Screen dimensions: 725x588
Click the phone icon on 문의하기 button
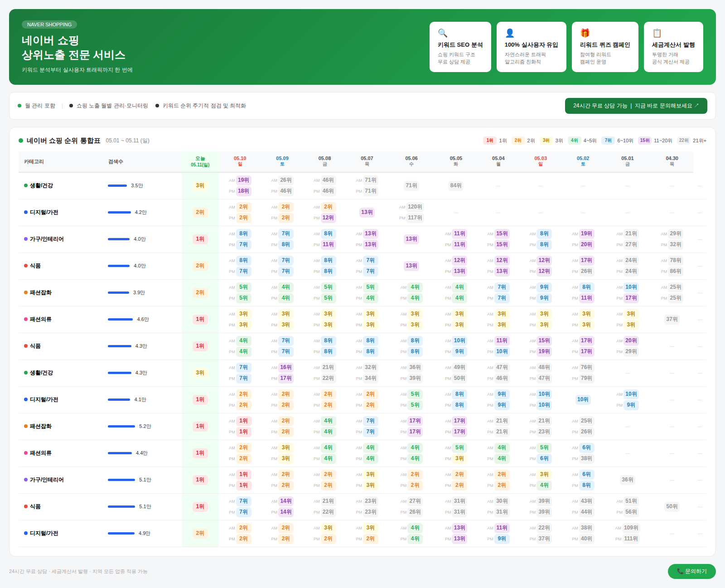(680, 571)
